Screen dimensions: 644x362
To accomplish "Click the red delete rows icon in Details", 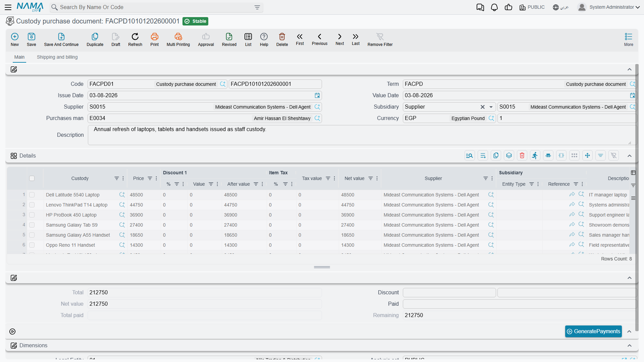I will [522, 156].
